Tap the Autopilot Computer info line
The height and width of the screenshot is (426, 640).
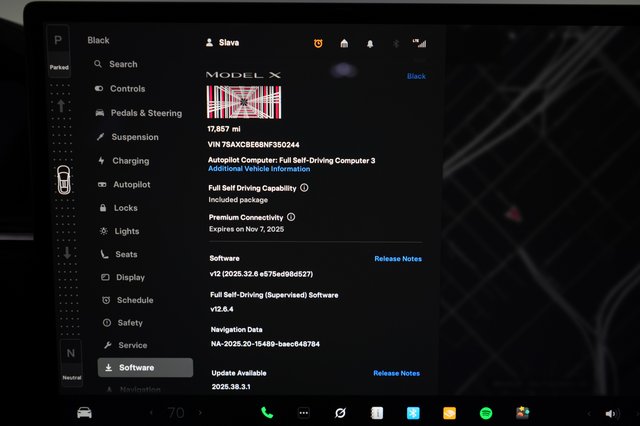[x=291, y=160]
